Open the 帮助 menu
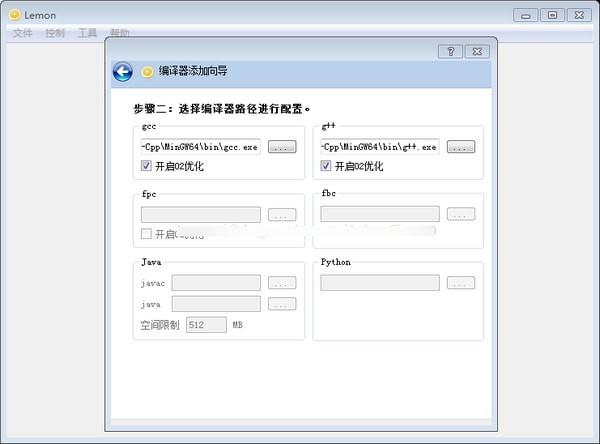 119,33
